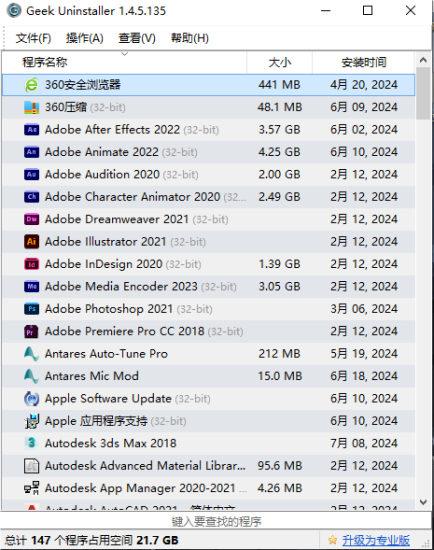The image size is (434, 550).
Task: Click the star icon beside 升级为专业版
Action: (332, 540)
